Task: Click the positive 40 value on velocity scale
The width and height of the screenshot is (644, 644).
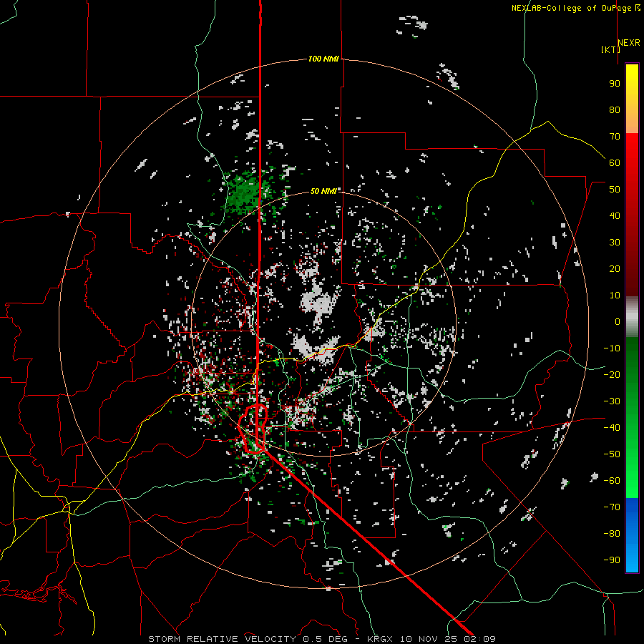Action: pos(615,216)
